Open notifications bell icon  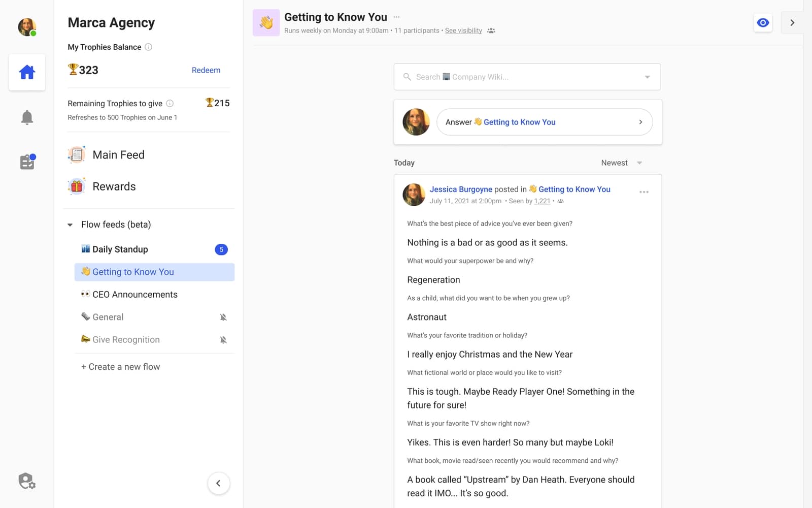tap(27, 117)
